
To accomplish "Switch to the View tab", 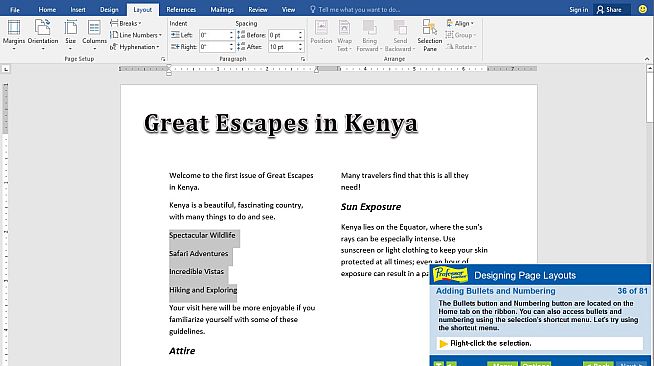I will pos(288,10).
